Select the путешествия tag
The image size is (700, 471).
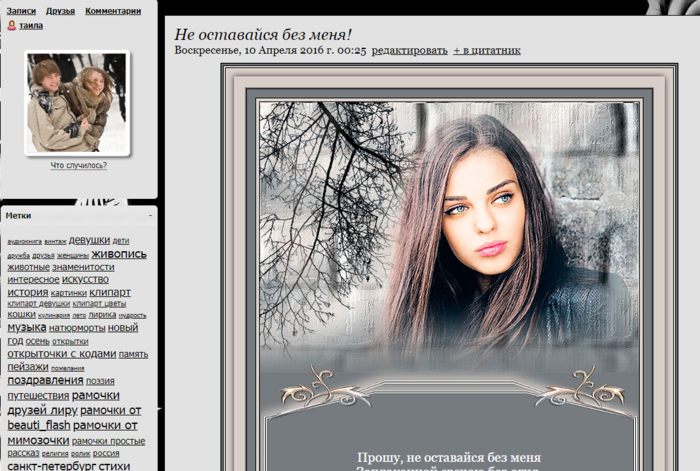38,396
